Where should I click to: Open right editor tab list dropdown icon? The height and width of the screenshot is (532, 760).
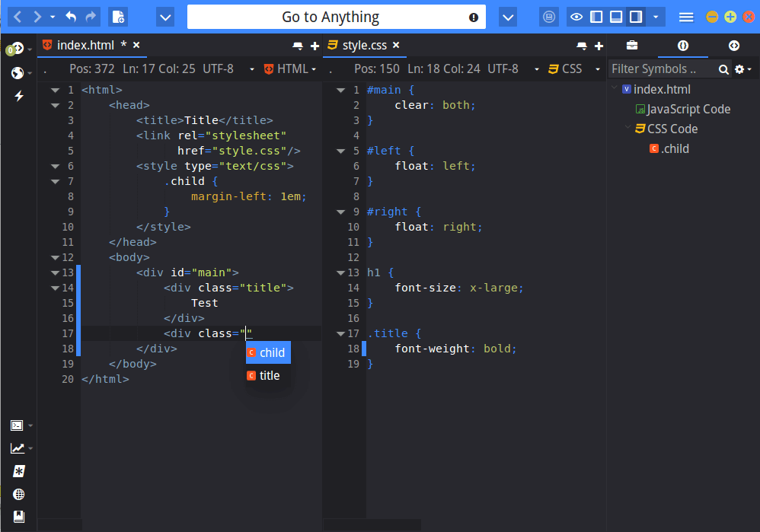point(582,46)
